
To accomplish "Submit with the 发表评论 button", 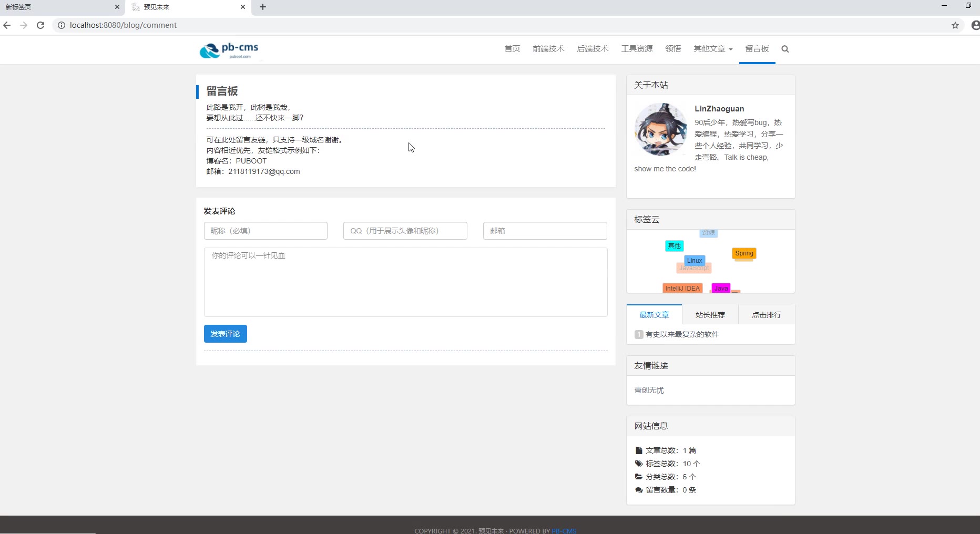I will coord(226,334).
